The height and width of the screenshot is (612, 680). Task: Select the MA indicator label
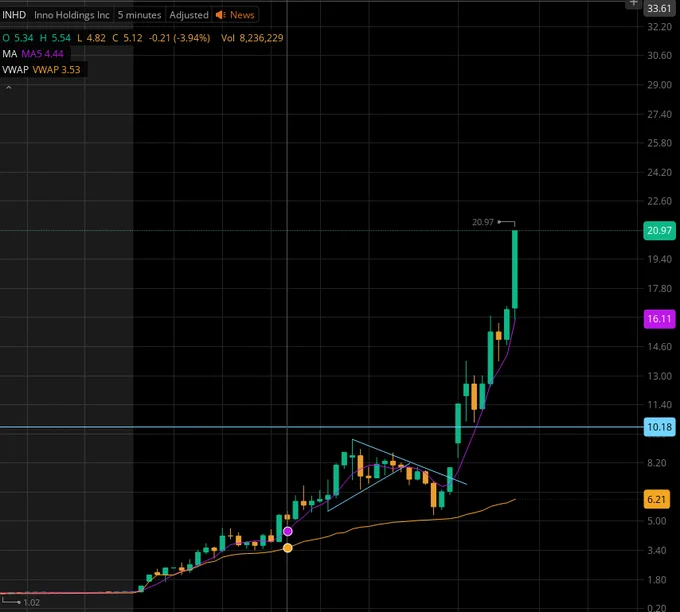coord(10,54)
